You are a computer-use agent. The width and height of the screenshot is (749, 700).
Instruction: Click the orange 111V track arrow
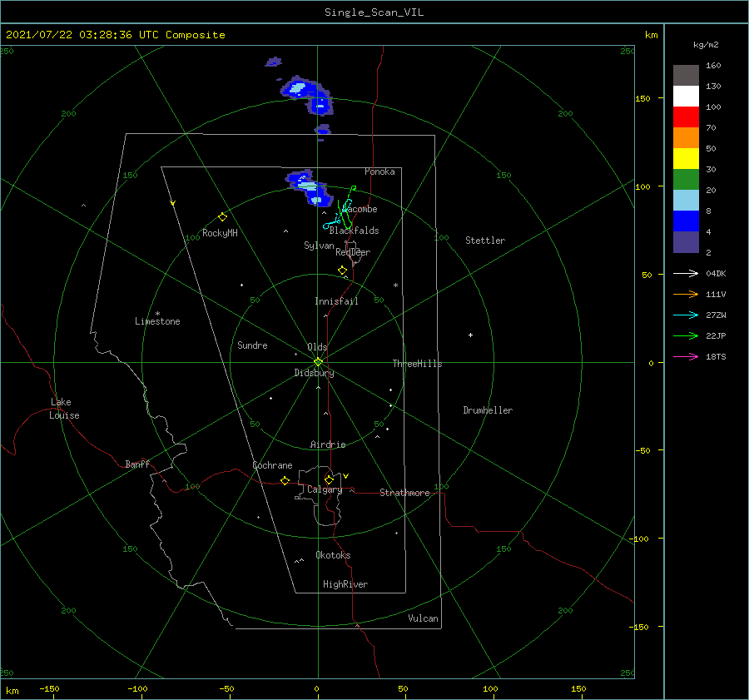[x=686, y=295]
